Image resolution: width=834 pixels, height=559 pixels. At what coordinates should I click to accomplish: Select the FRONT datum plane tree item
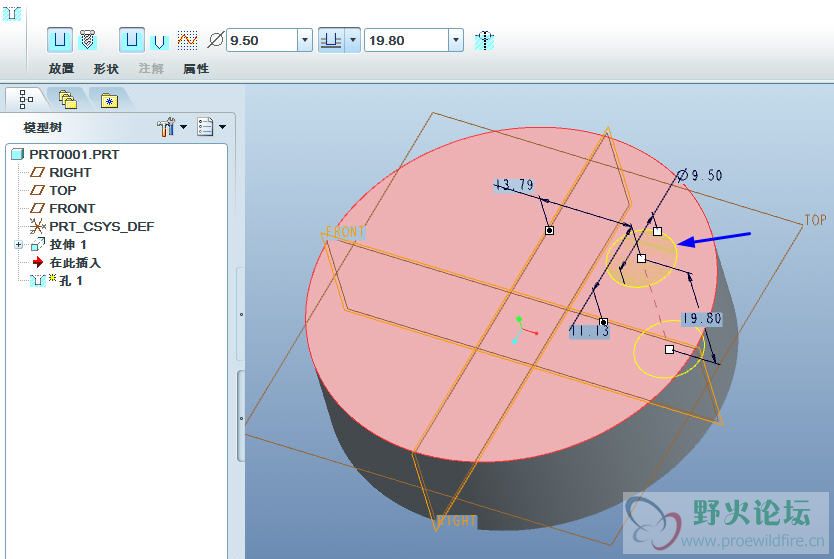tap(63, 208)
